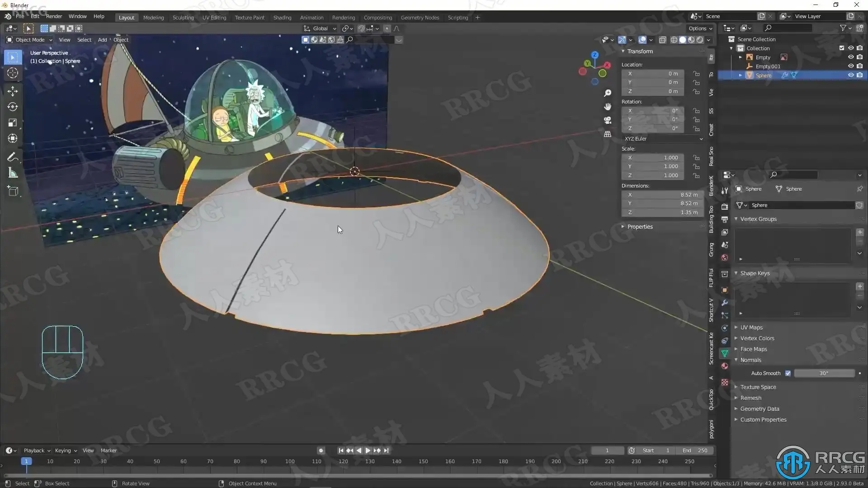Select the Rotate tool

(13, 107)
